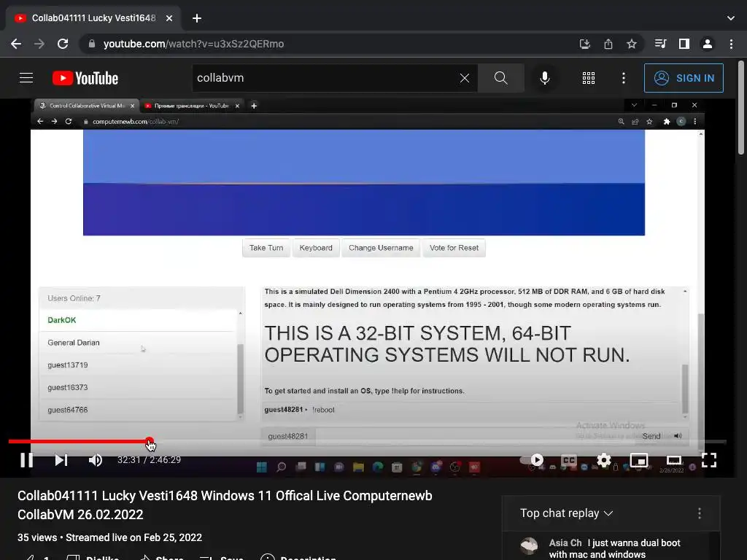Open the browser media control icon

(660, 44)
